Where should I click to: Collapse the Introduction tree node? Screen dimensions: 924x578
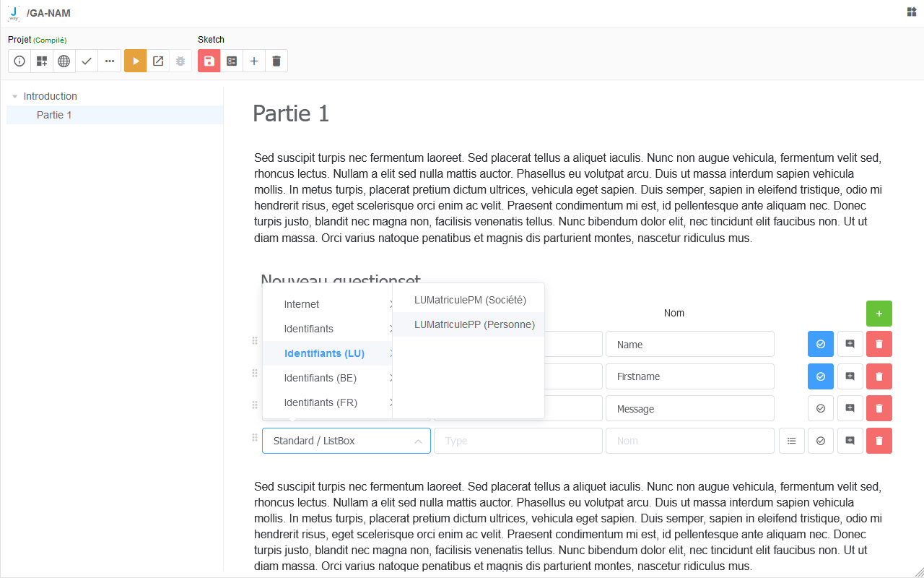point(15,96)
